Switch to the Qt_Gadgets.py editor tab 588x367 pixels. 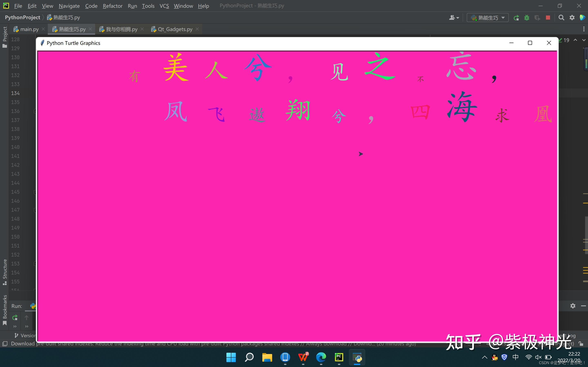[x=175, y=29]
